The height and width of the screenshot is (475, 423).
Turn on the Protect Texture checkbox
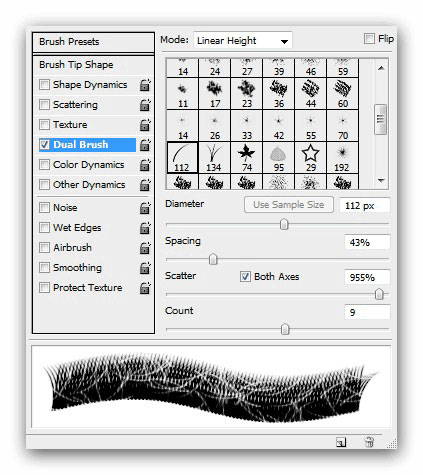tap(44, 288)
